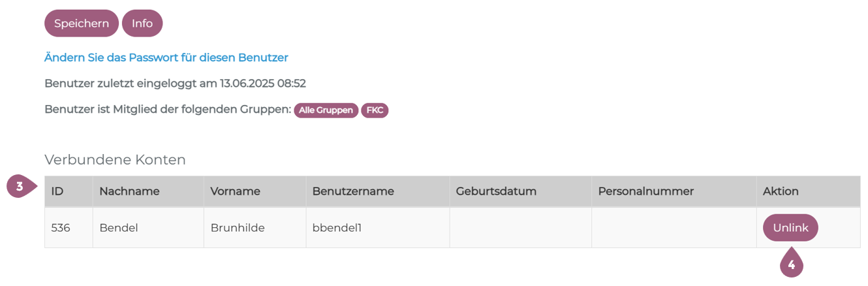868x286 pixels.
Task: Open the Info button
Action: [x=142, y=24]
